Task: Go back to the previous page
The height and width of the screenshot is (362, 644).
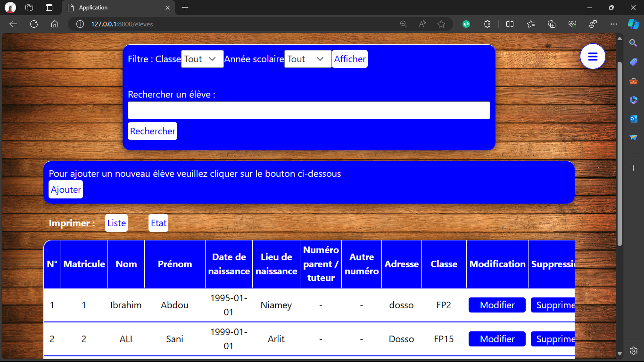Action: click(x=13, y=24)
